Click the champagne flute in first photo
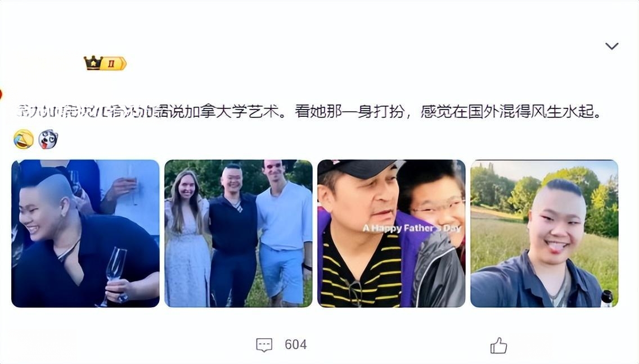 (x=114, y=272)
